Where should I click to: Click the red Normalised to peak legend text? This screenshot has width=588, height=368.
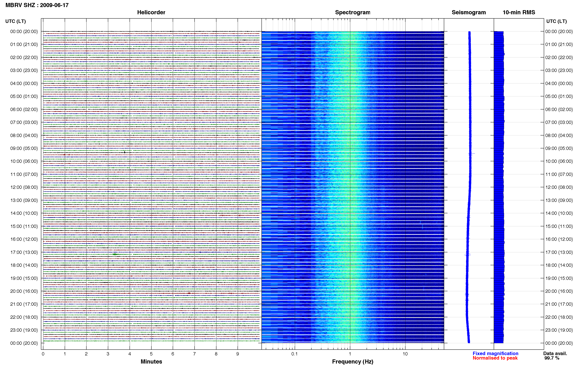pos(495,358)
